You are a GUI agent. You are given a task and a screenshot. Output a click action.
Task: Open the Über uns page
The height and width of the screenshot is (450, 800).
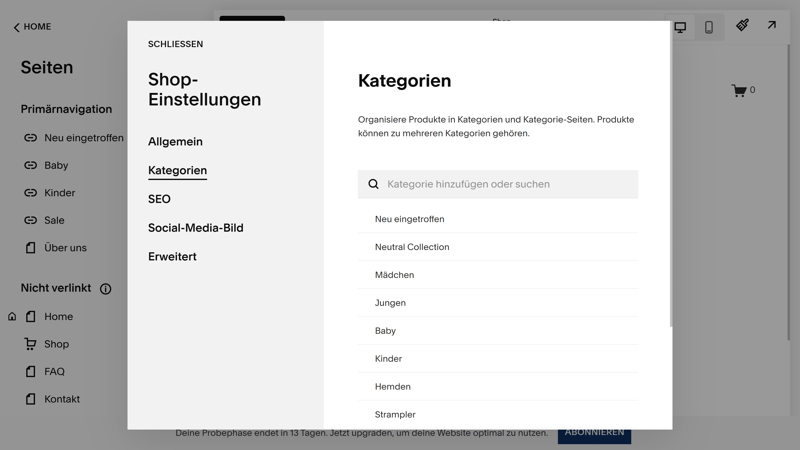(65, 248)
